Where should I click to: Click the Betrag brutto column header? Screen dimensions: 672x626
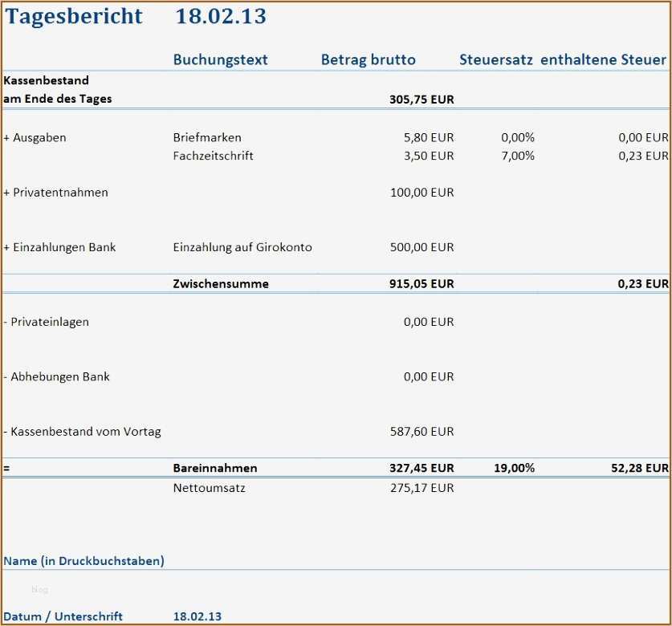click(369, 59)
